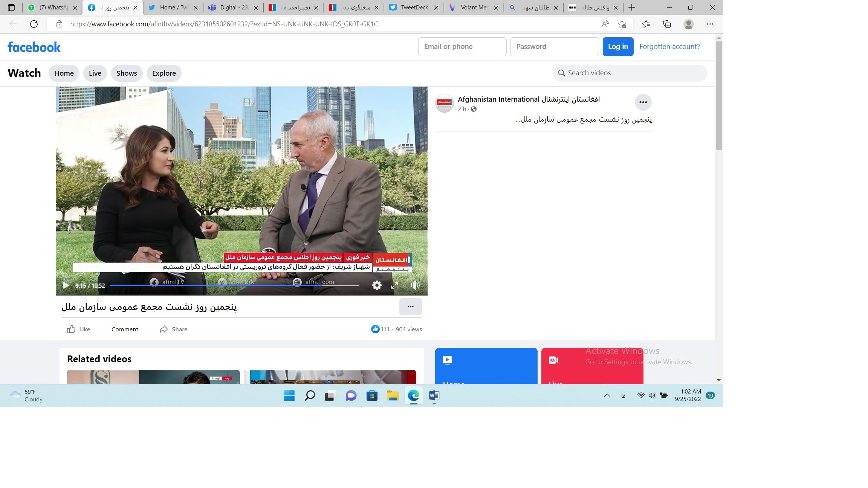Screen dimensions: 868x488
Task: Open more options below the video
Action: click(x=410, y=307)
